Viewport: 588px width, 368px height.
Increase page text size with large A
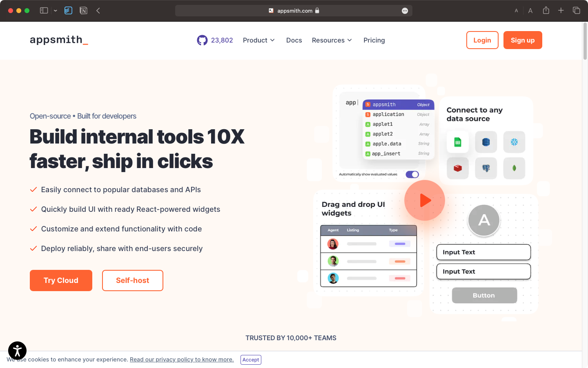tap(530, 11)
